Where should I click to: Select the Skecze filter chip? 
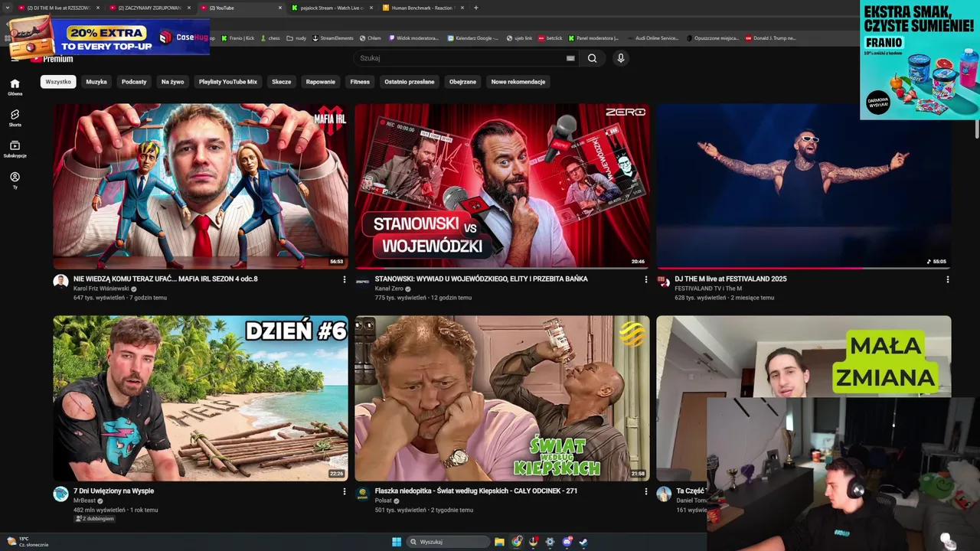point(281,82)
